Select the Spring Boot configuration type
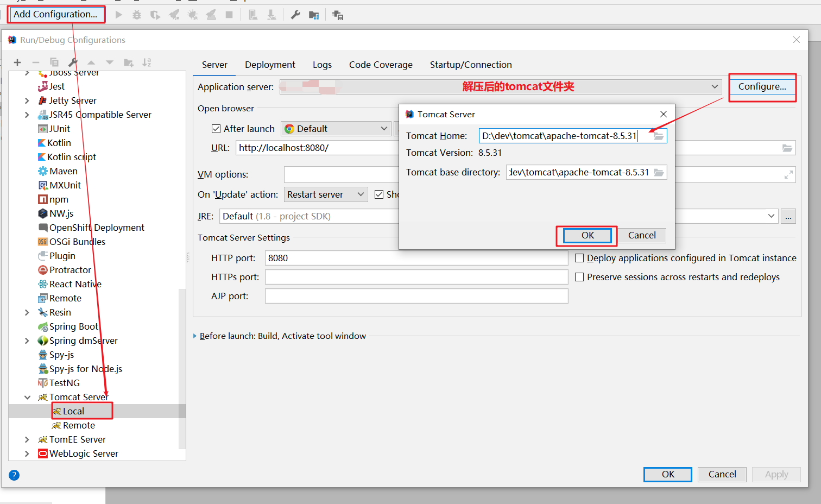The height and width of the screenshot is (504, 821). point(68,326)
